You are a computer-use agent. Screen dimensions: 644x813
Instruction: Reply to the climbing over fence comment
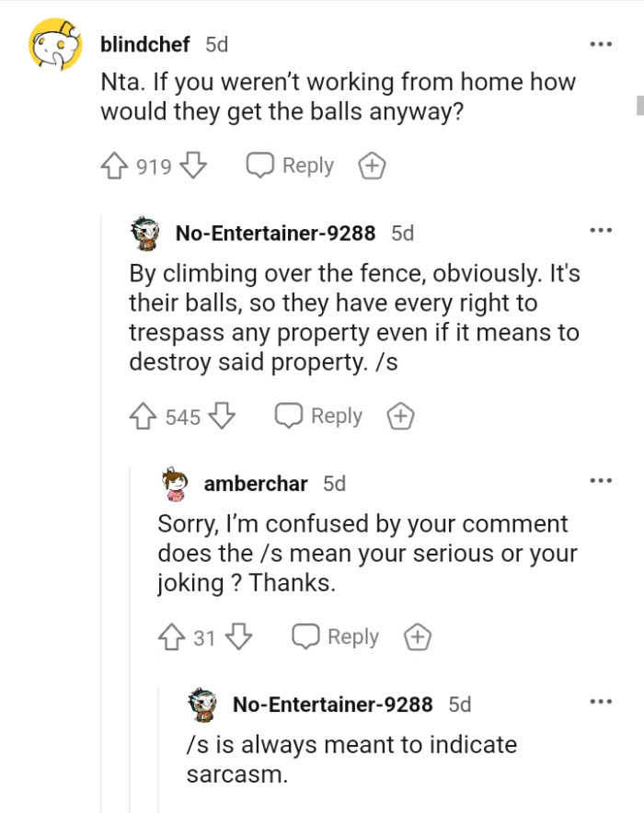point(319,417)
